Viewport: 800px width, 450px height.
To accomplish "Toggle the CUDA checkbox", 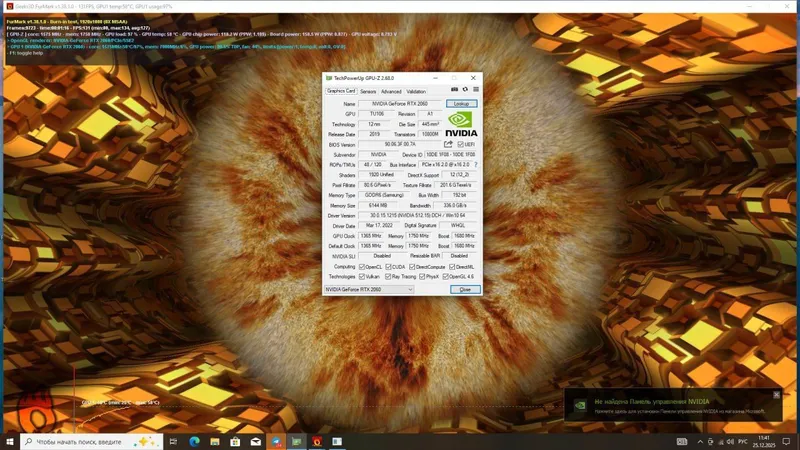I will pyautogui.click(x=388, y=267).
